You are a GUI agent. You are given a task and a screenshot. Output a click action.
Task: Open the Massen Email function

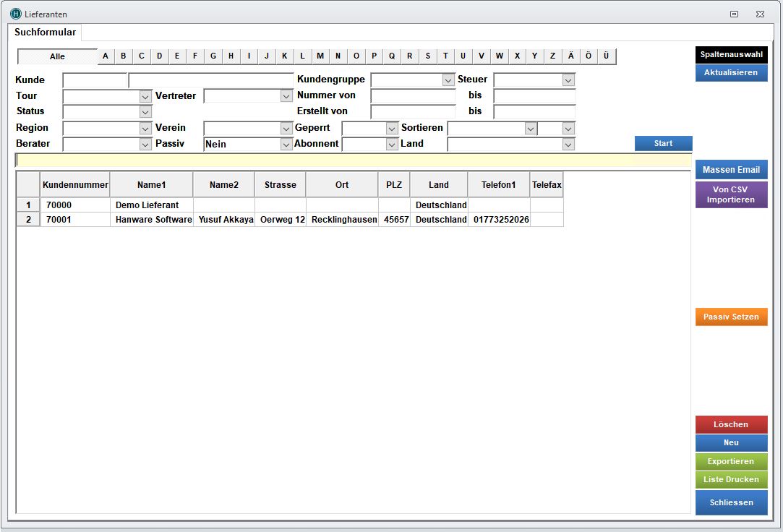pyautogui.click(x=731, y=170)
